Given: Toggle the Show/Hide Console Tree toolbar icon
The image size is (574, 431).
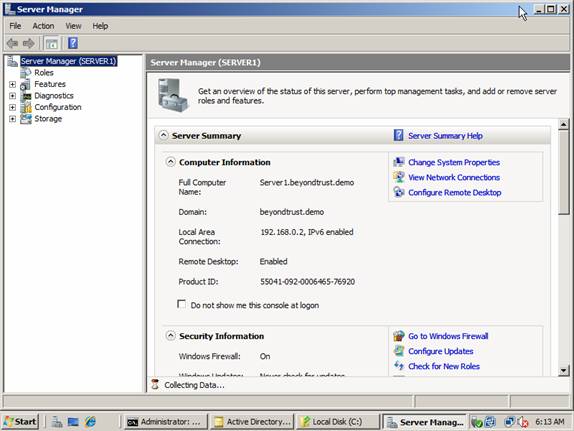Looking at the screenshot, I should pos(52,43).
